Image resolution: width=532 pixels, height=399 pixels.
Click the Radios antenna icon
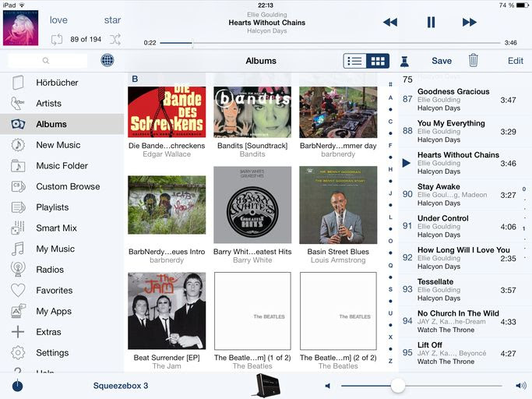click(18, 270)
